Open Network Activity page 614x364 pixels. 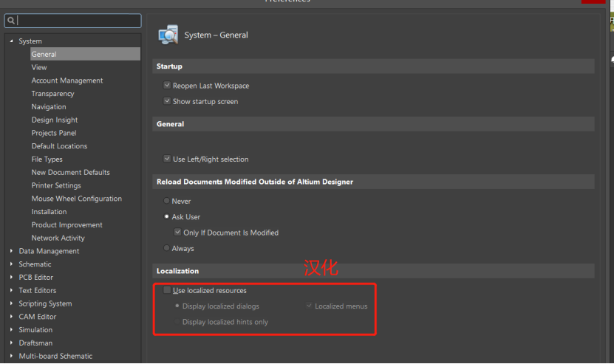(58, 238)
